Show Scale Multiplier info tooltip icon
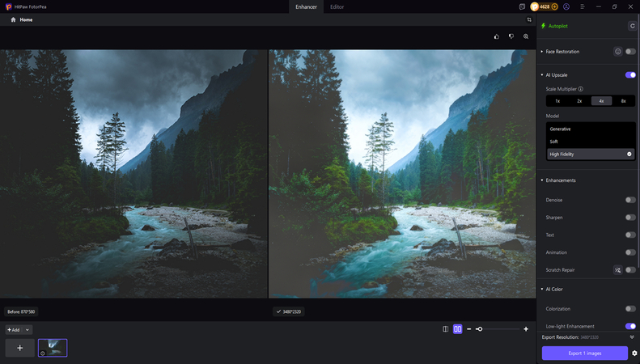This screenshot has width=640, height=364. pos(580,89)
